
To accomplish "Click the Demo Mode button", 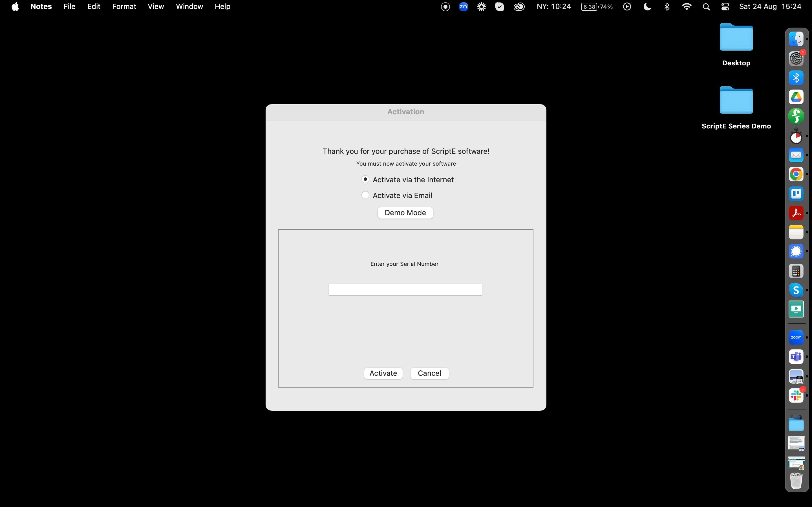I will pyautogui.click(x=405, y=213).
